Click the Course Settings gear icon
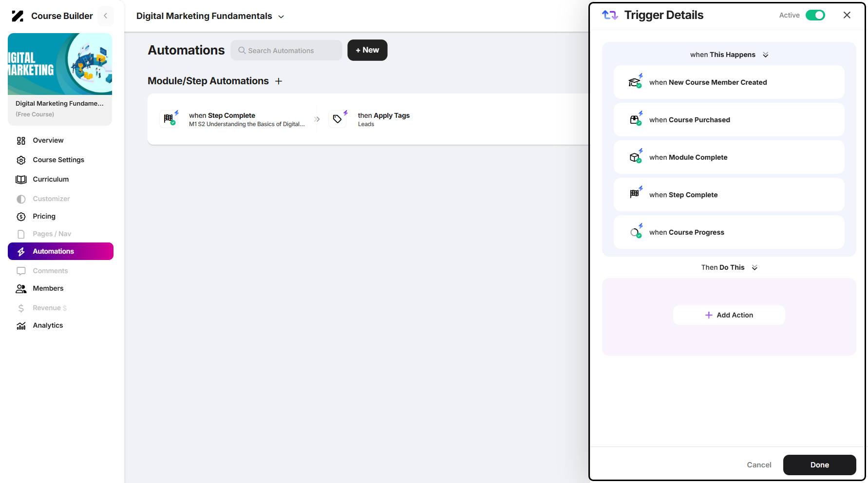This screenshot has height=483, width=868. point(21,160)
